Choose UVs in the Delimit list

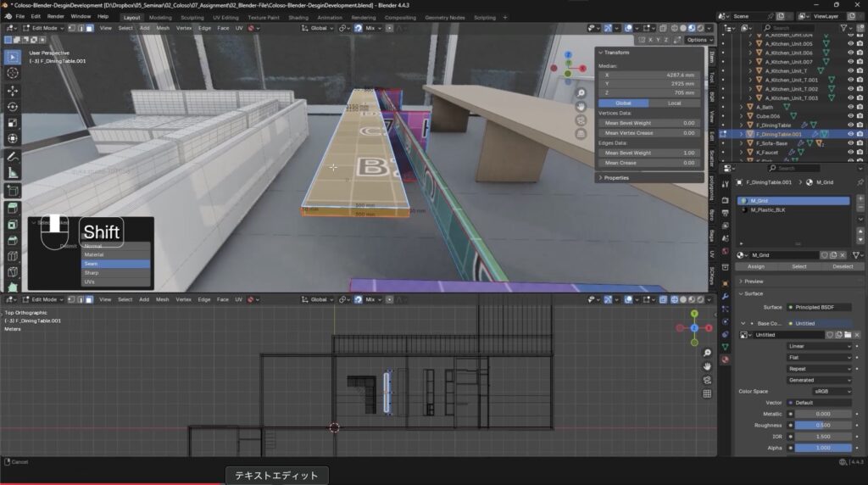(115, 282)
